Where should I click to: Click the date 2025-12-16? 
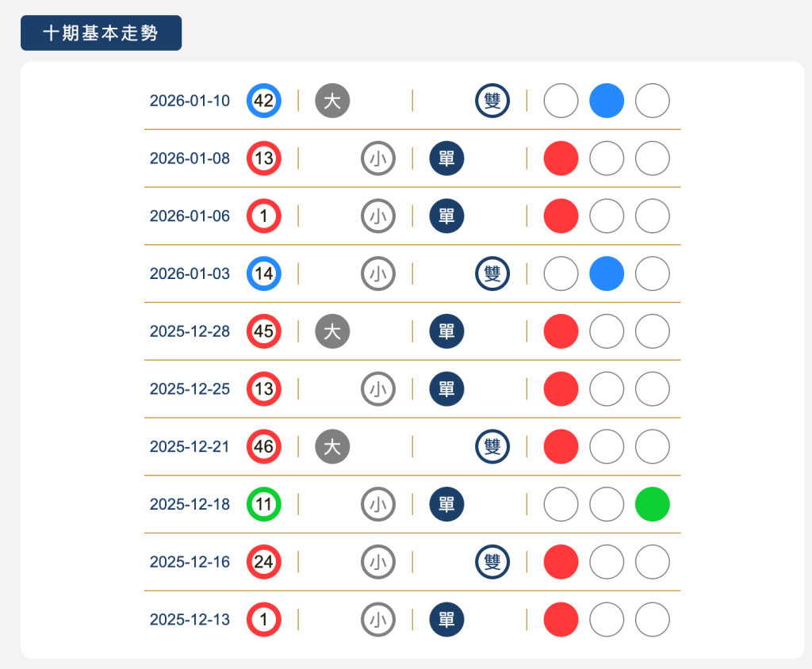coord(190,562)
